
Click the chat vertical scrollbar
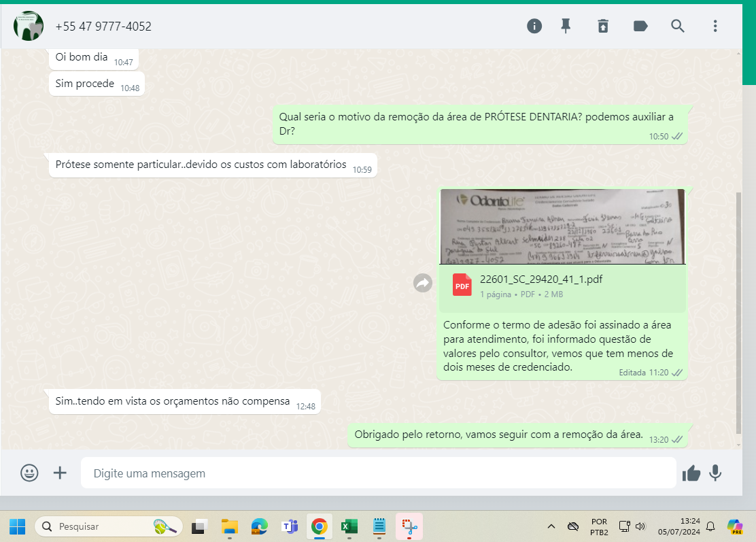pyautogui.click(x=739, y=306)
